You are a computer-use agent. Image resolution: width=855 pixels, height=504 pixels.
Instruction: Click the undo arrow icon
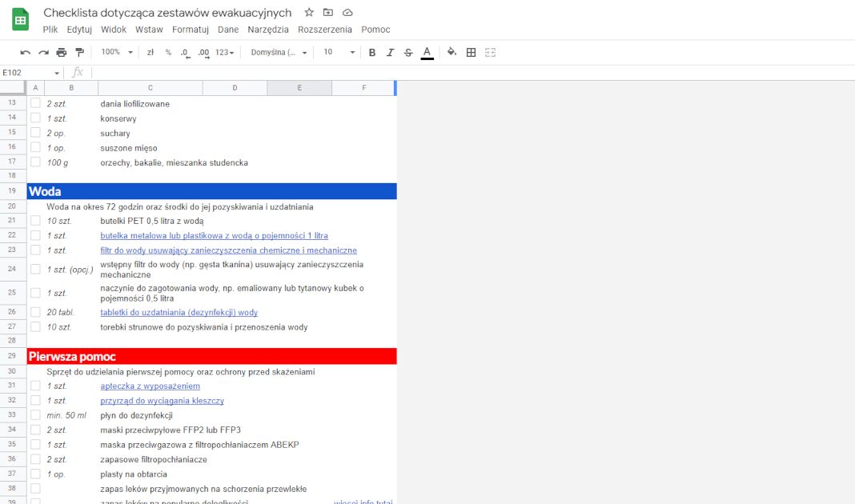pyautogui.click(x=26, y=53)
